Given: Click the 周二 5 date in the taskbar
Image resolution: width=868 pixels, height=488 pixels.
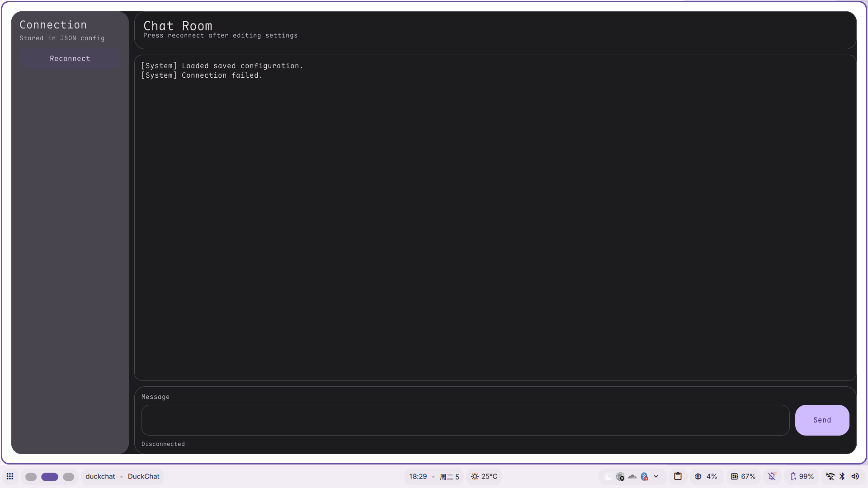Looking at the screenshot, I should tap(449, 477).
